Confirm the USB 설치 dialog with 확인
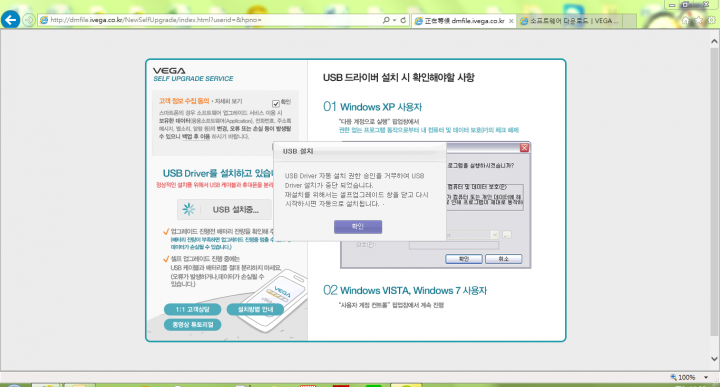 pyautogui.click(x=358, y=226)
